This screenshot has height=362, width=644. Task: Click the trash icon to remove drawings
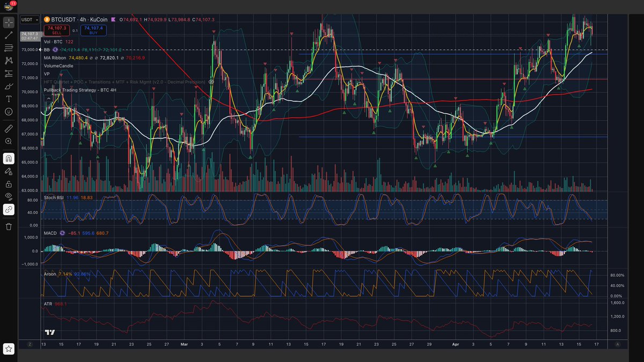pyautogui.click(x=9, y=226)
